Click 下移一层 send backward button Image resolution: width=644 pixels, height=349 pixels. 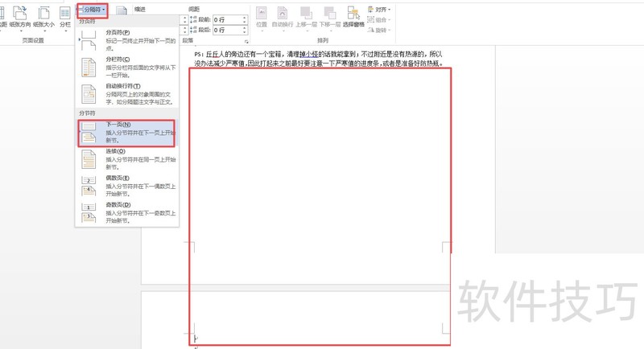[x=330, y=18]
